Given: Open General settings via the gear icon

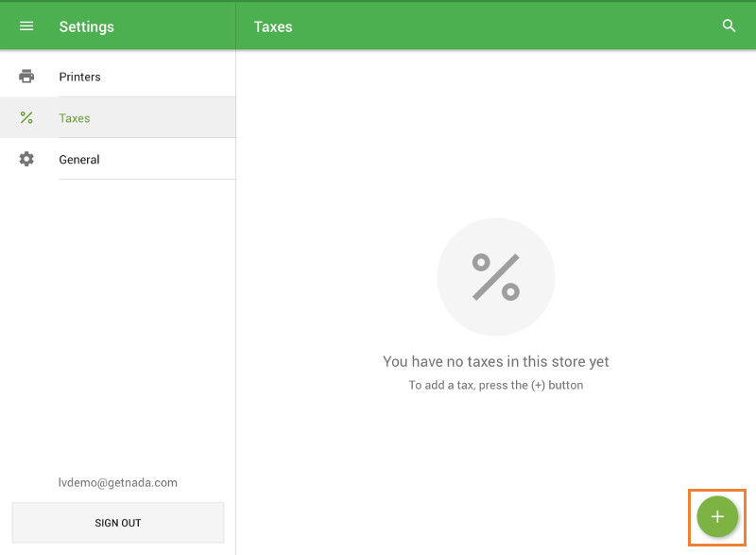Looking at the screenshot, I should click(26, 159).
